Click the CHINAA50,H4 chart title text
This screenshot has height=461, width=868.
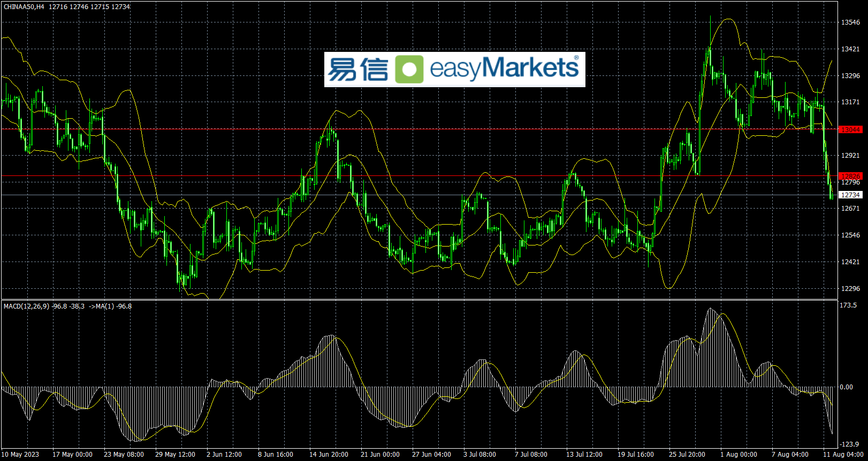pos(24,7)
